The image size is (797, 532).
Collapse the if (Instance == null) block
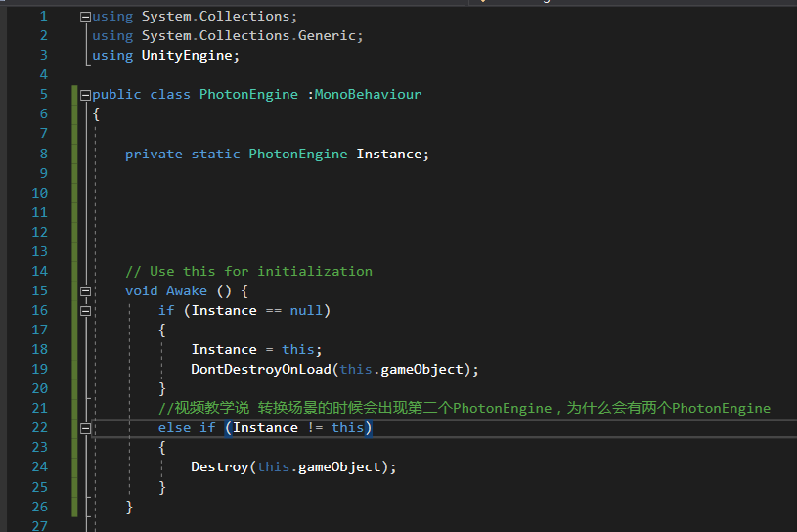tap(85, 310)
